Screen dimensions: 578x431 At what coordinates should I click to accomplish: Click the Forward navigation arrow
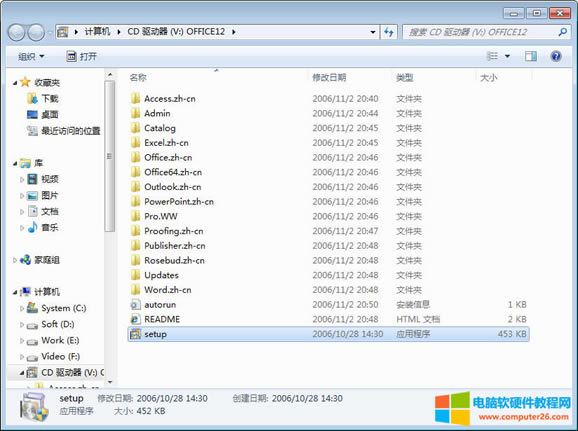coord(36,32)
